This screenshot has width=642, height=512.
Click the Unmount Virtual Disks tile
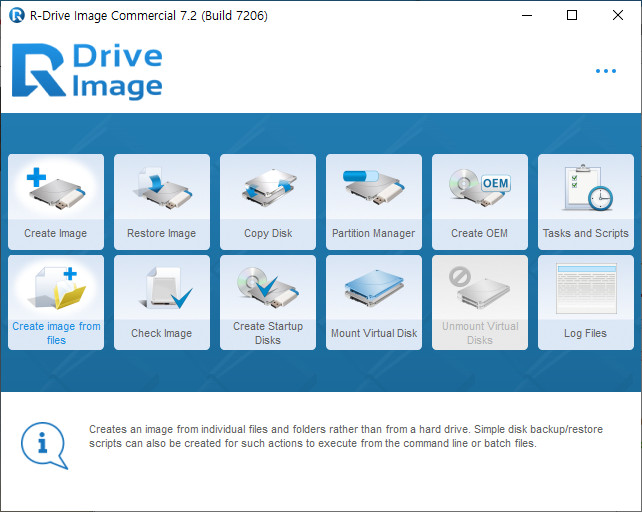click(480, 302)
